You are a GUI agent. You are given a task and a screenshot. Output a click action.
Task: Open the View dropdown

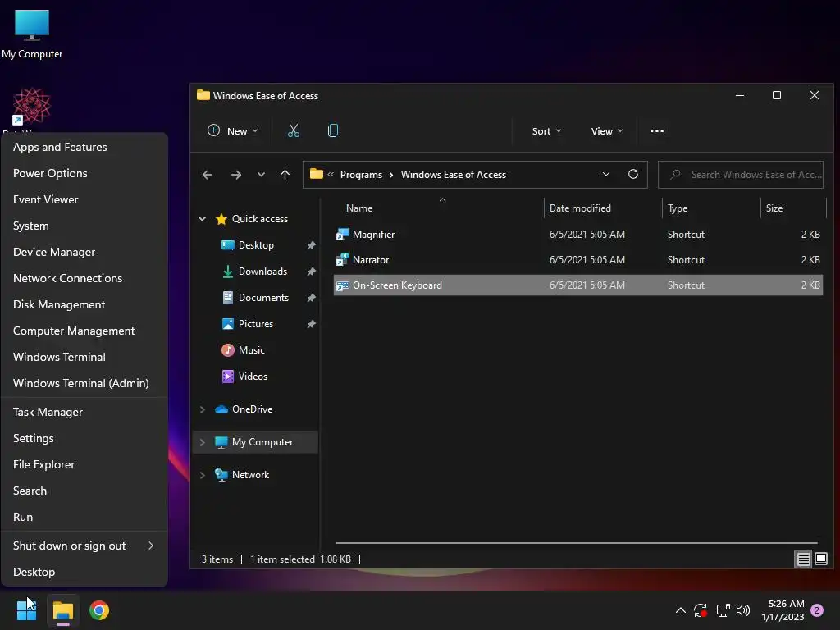click(607, 130)
